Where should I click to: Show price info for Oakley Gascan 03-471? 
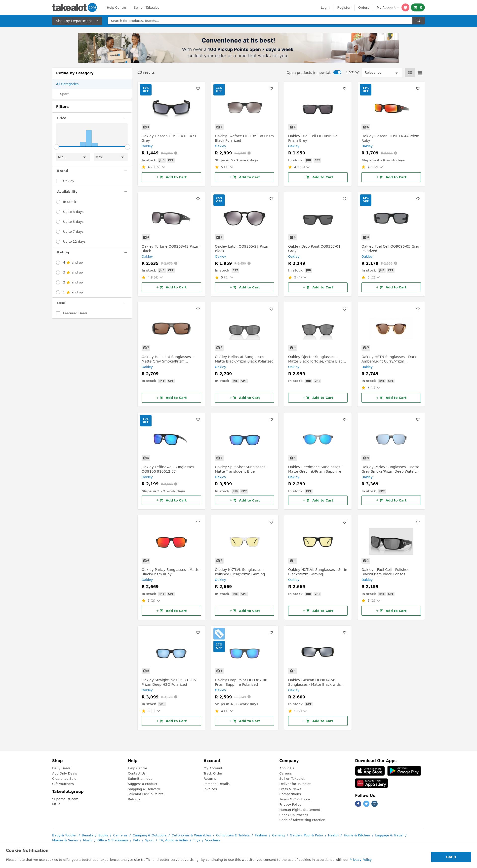pos(176,153)
